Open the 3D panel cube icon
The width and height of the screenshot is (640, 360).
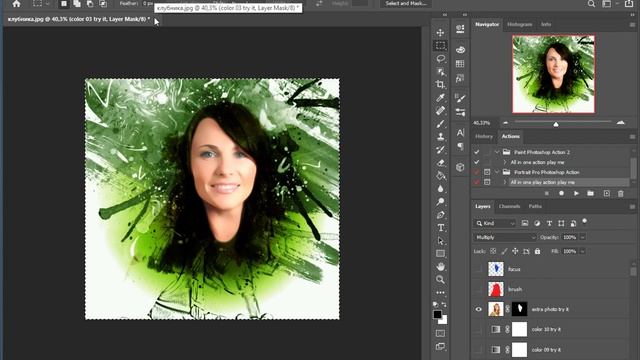point(460,167)
